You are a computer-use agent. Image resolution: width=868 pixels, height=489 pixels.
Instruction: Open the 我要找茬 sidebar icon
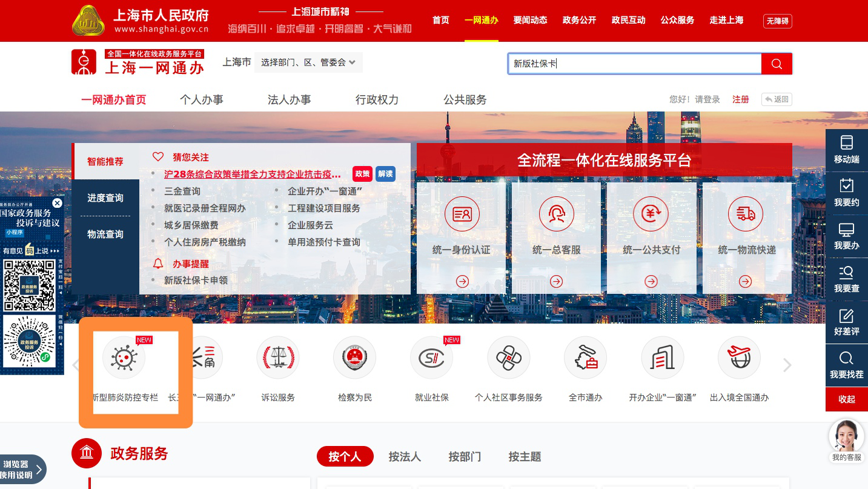coord(847,365)
